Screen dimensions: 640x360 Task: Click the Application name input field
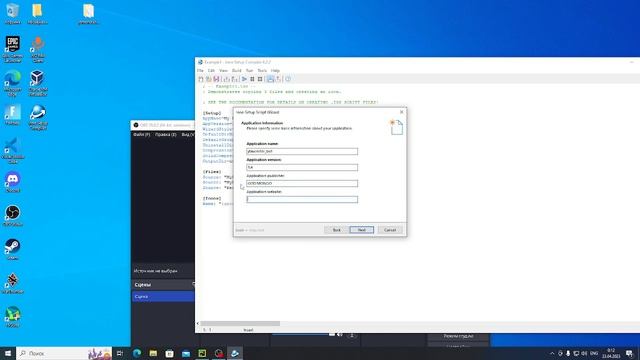(302, 151)
